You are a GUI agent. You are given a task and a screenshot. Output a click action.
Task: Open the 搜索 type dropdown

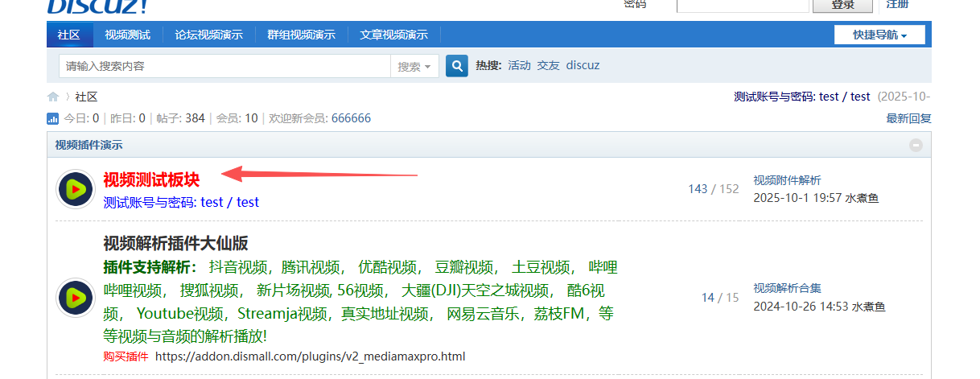[414, 67]
